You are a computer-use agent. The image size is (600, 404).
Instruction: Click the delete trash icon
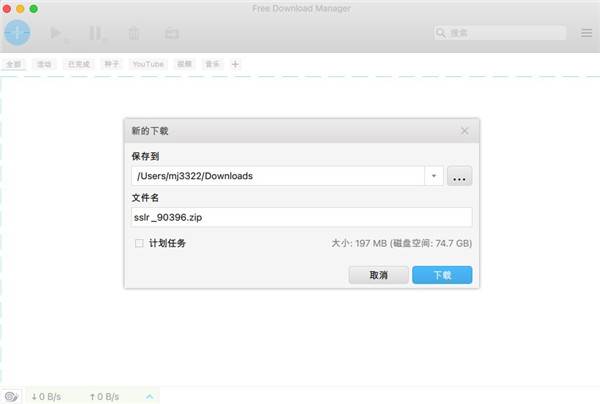click(134, 34)
